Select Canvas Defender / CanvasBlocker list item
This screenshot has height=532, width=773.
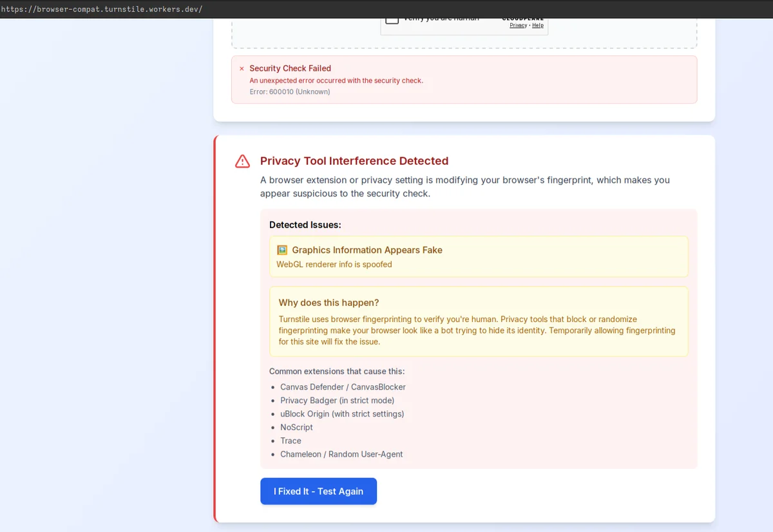tap(343, 387)
